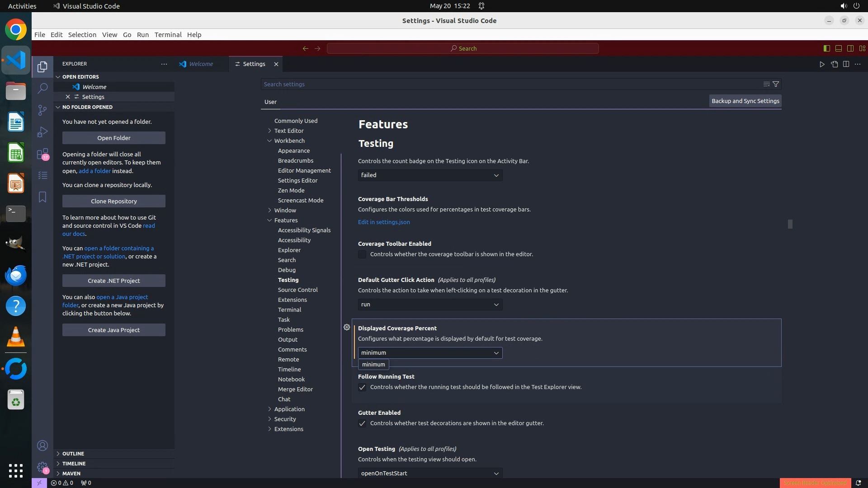Click the Edit in settings.json link
Screen dimensions: 868x488
pos(384,222)
